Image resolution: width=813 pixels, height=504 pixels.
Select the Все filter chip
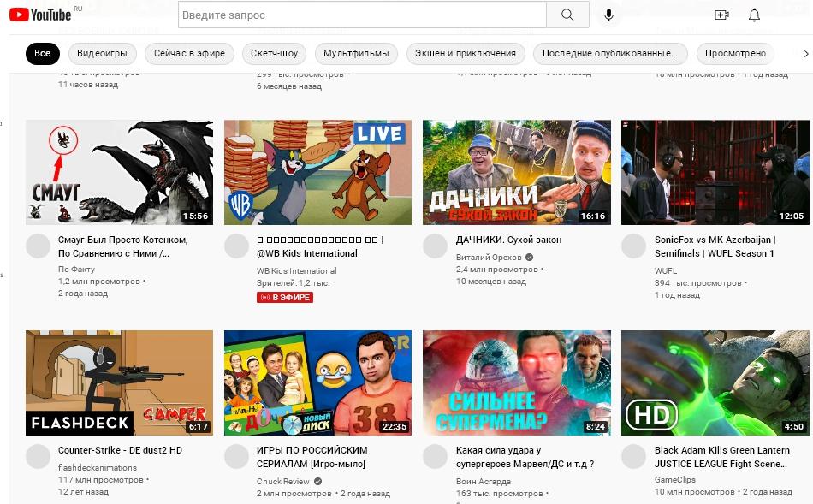click(42, 53)
